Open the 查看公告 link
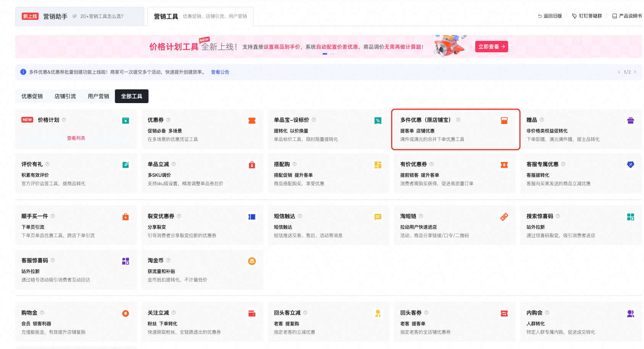Viewport: 644px width, 349px height. [220, 72]
